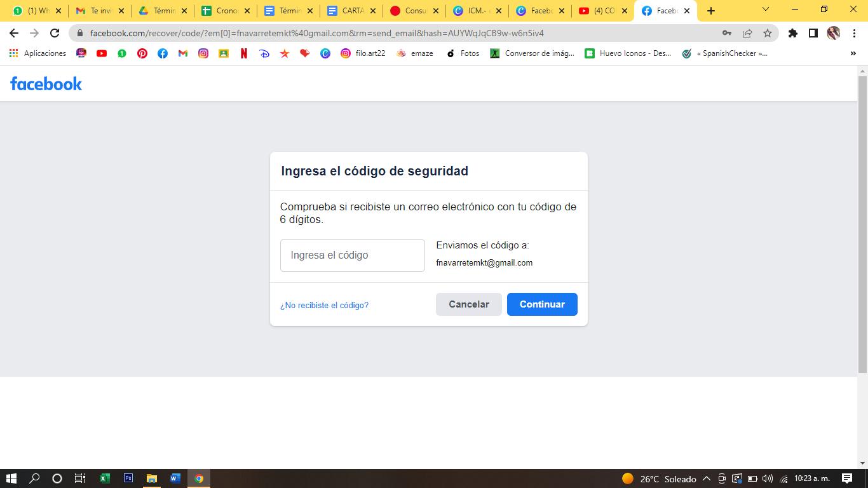Open the Aplicaciones apps shortcut

[37, 53]
